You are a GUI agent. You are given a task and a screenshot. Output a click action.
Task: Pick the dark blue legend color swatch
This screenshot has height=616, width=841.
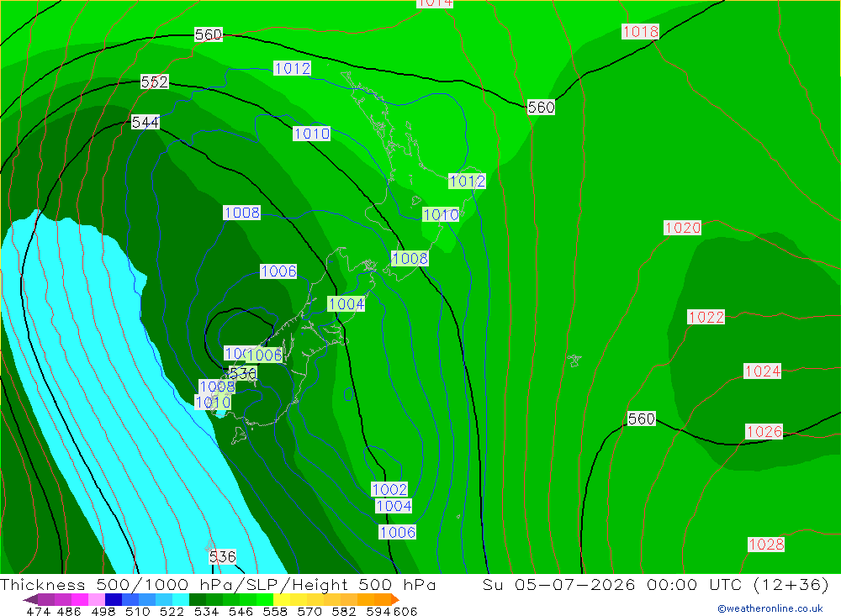[114, 599]
